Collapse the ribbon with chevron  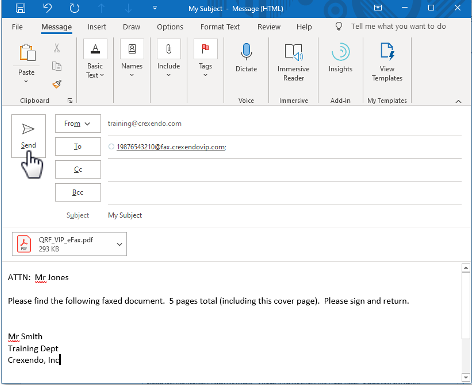click(x=458, y=101)
